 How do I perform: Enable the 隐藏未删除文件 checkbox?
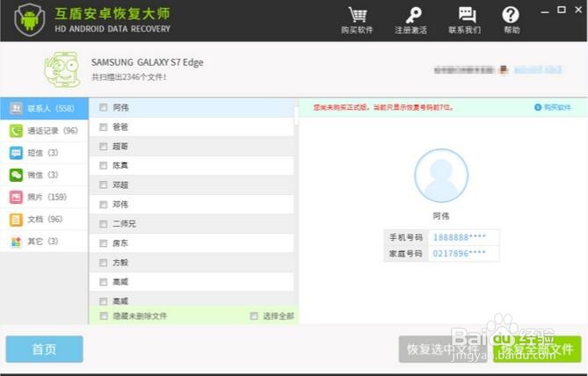pos(104,316)
